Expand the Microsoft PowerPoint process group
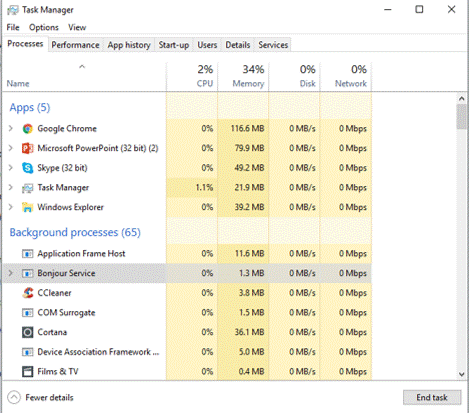The image size is (469, 413). point(11,148)
